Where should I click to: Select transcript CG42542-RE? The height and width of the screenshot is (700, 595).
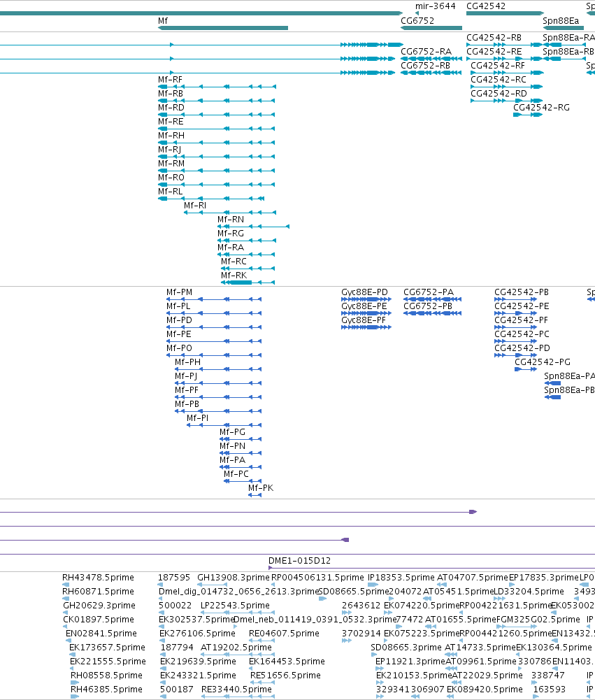494,52
